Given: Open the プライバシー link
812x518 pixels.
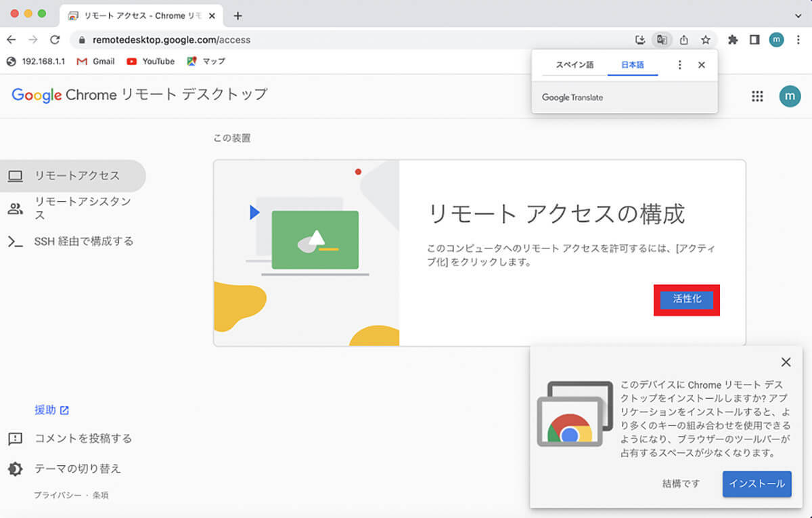Looking at the screenshot, I should (x=58, y=495).
